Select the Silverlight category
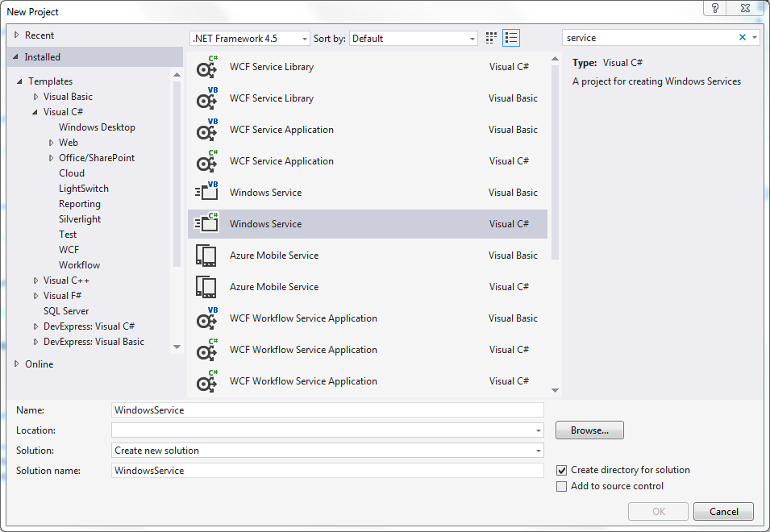Image resolution: width=770 pixels, height=532 pixels. pyautogui.click(x=80, y=219)
